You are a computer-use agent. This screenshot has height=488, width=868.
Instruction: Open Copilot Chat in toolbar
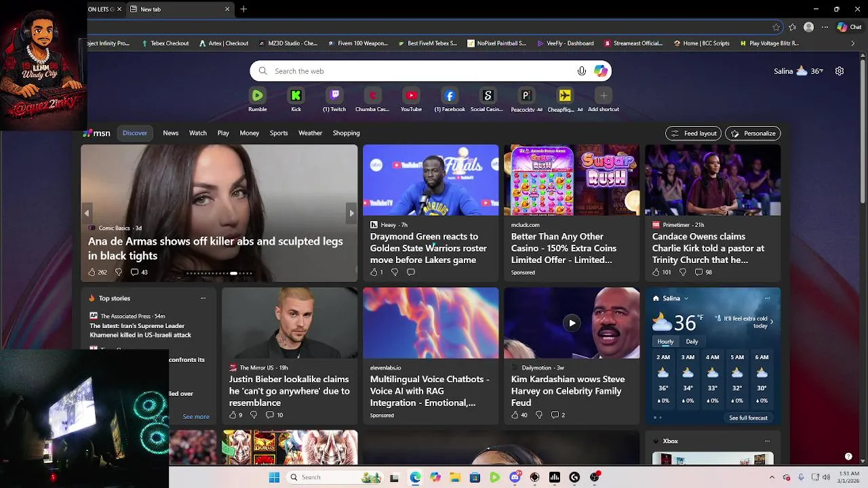tap(849, 27)
